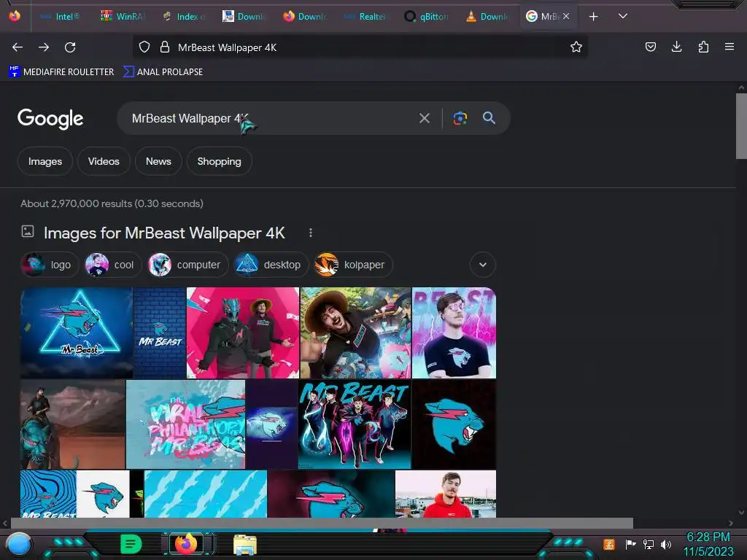Image resolution: width=747 pixels, height=560 pixels.
Task: Open MEDIAFIRE ROULETTER bookmark
Action: pyautogui.click(x=61, y=72)
